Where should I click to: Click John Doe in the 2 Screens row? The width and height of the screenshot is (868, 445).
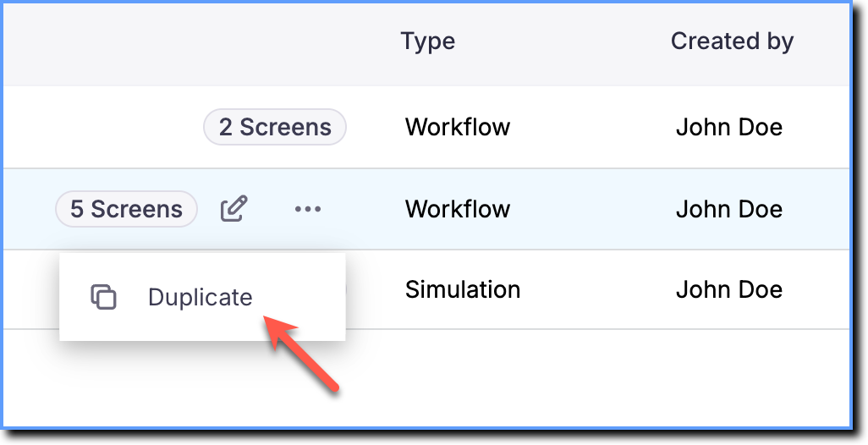pyautogui.click(x=729, y=127)
